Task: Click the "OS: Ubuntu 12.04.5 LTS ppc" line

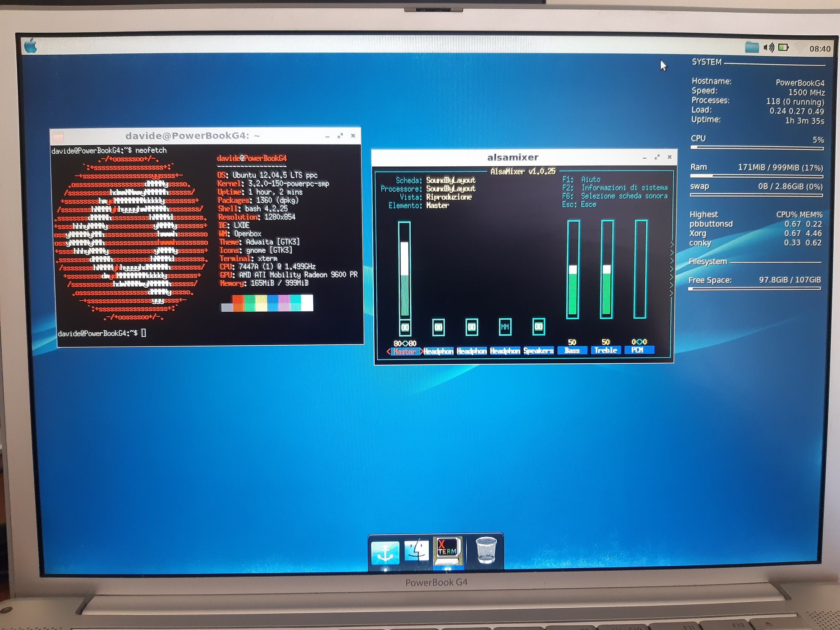Action: (x=267, y=175)
